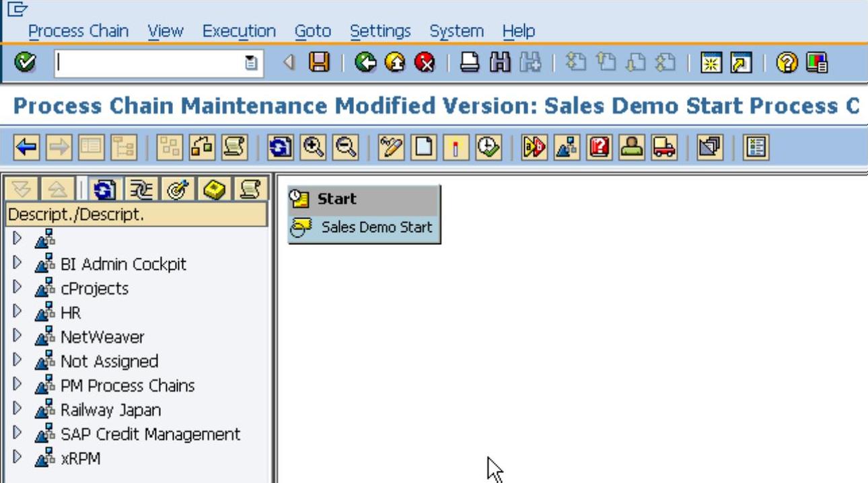Click the Print icon
The height and width of the screenshot is (483, 868).
tap(470, 63)
